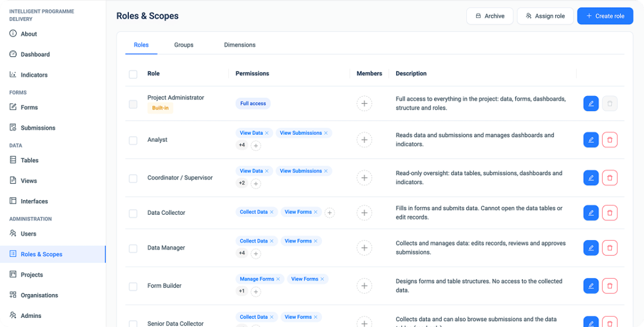Viewport: 644px width, 327px height.
Task: Switch to the Groups tab
Action: click(184, 45)
